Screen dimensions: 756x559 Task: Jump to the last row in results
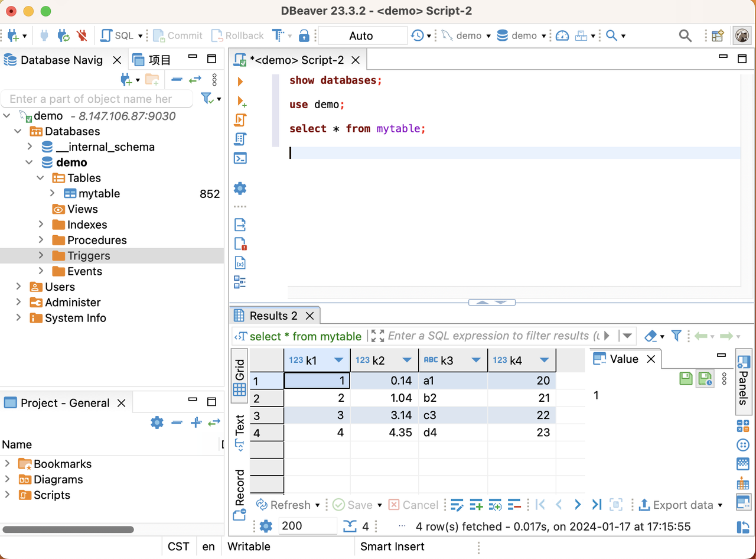pyautogui.click(x=596, y=505)
